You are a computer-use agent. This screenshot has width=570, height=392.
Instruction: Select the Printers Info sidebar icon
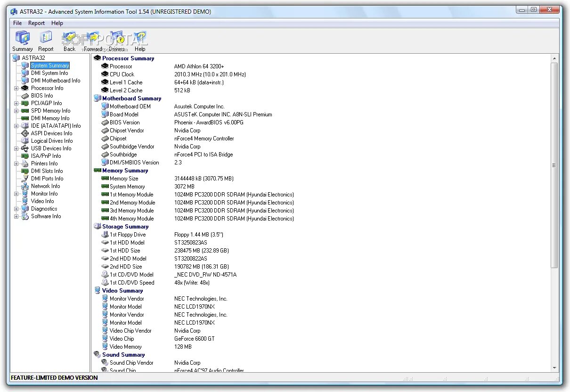point(25,163)
